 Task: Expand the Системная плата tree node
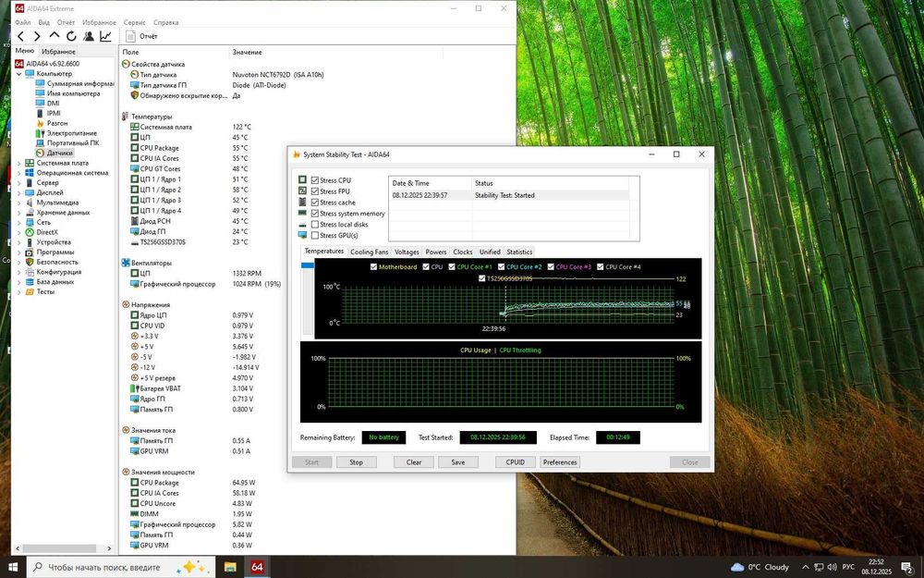[18, 163]
